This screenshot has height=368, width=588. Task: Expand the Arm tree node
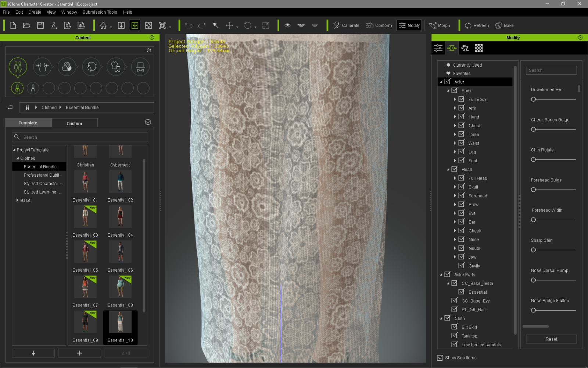coord(455,108)
